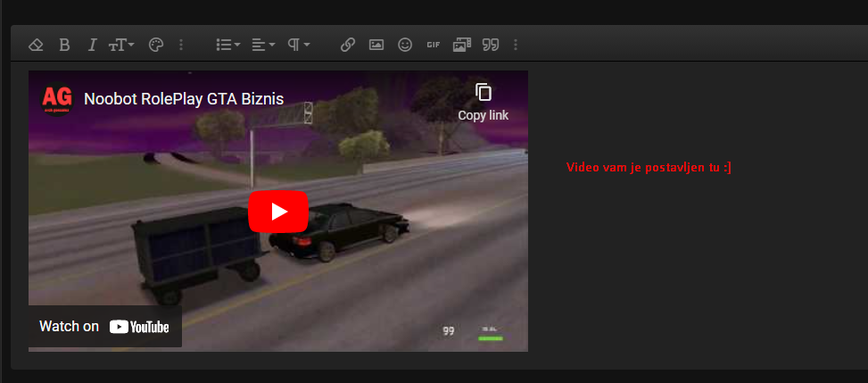Open the paragraph format dropdown

coord(299,45)
